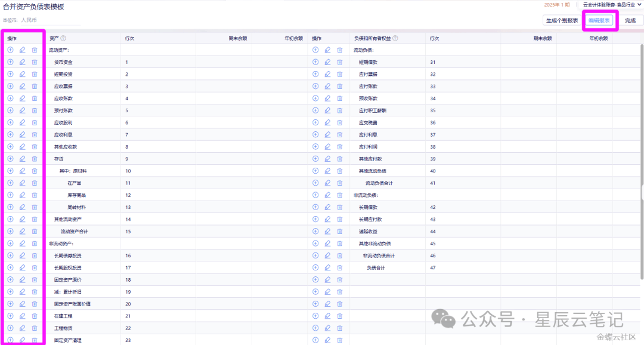
Task: Click the 年初余额 cell for 应交税金
Action: pyautogui.click(x=584, y=122)
